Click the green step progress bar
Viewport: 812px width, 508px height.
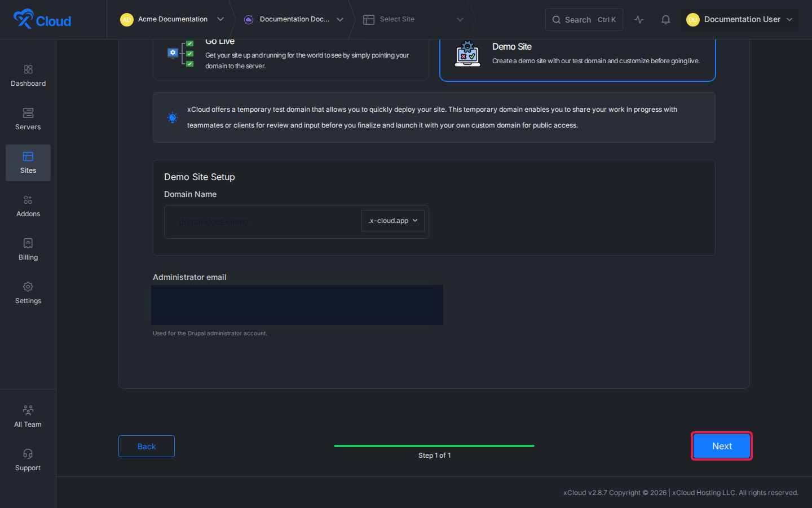(x=434, y=446)
